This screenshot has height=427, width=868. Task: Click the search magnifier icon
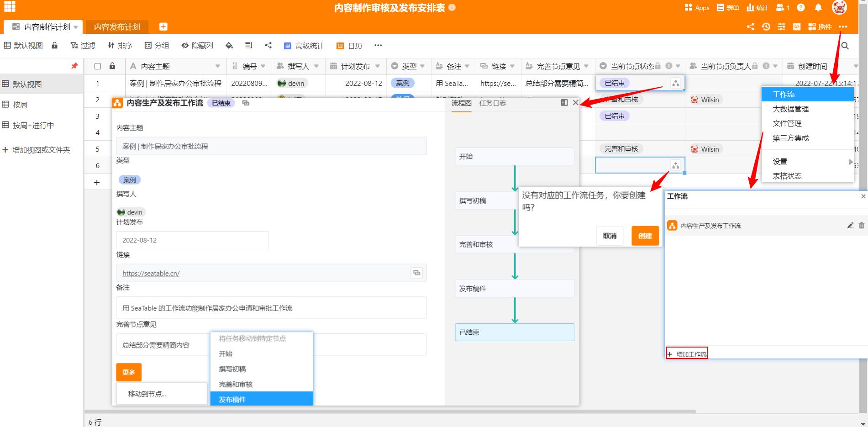[845, 46]
